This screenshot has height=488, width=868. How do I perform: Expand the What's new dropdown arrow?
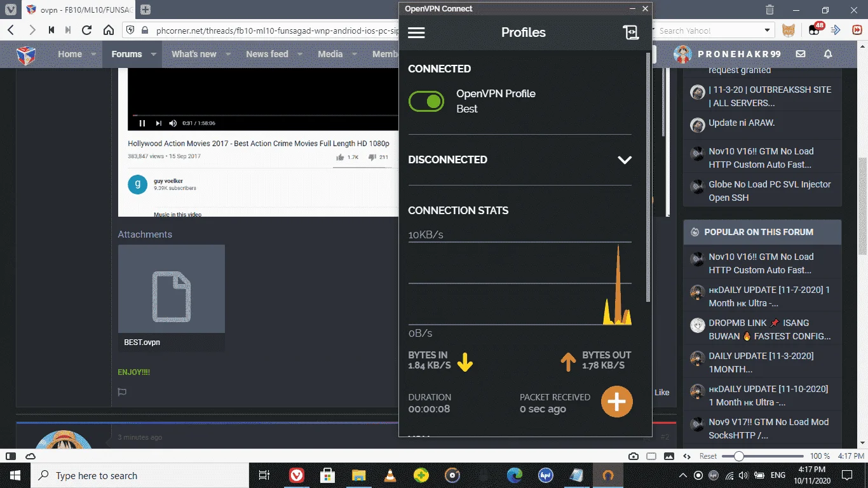click(x=228, y=55)
